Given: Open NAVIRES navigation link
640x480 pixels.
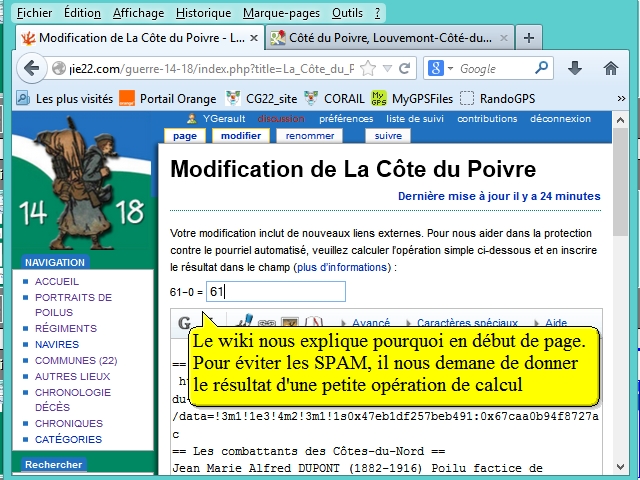Looking at the screenshot, I should 57,344.
